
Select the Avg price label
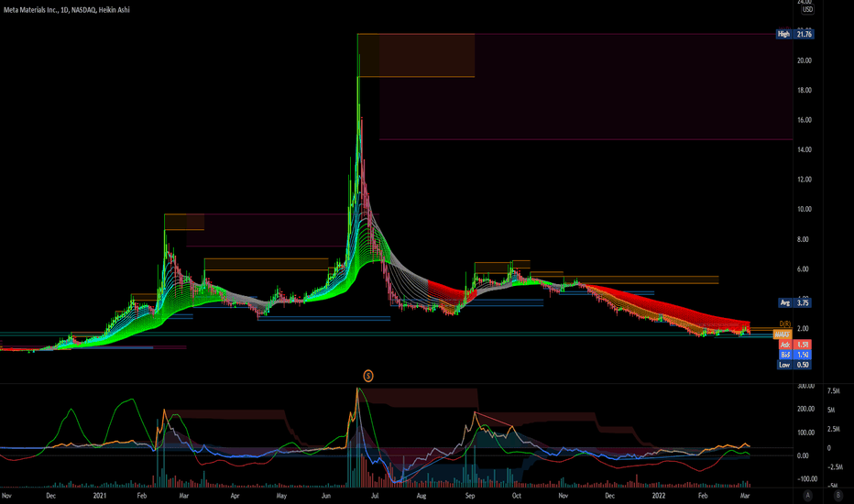coord(785,302)
